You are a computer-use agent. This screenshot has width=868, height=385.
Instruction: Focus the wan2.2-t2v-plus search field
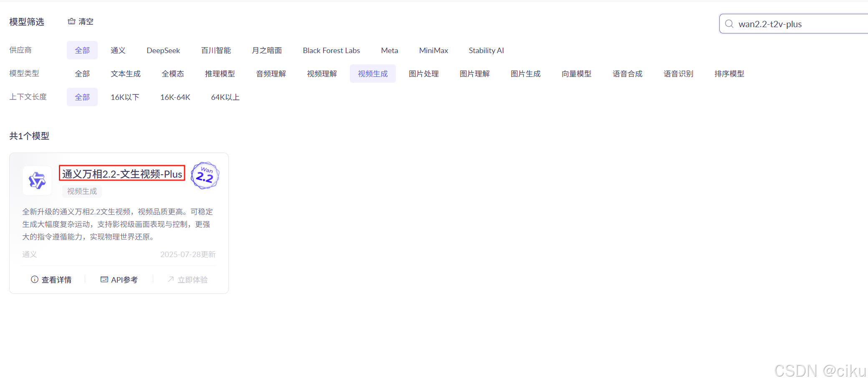[x=793, y=24]
